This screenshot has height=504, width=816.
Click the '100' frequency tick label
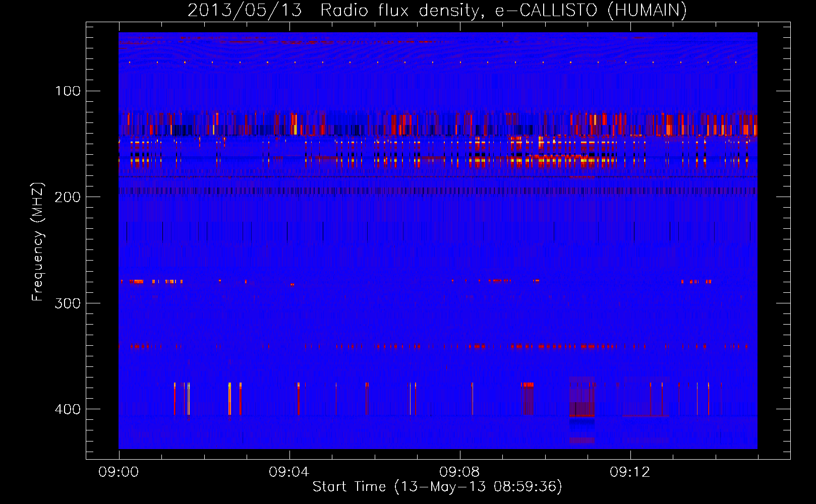68,91
